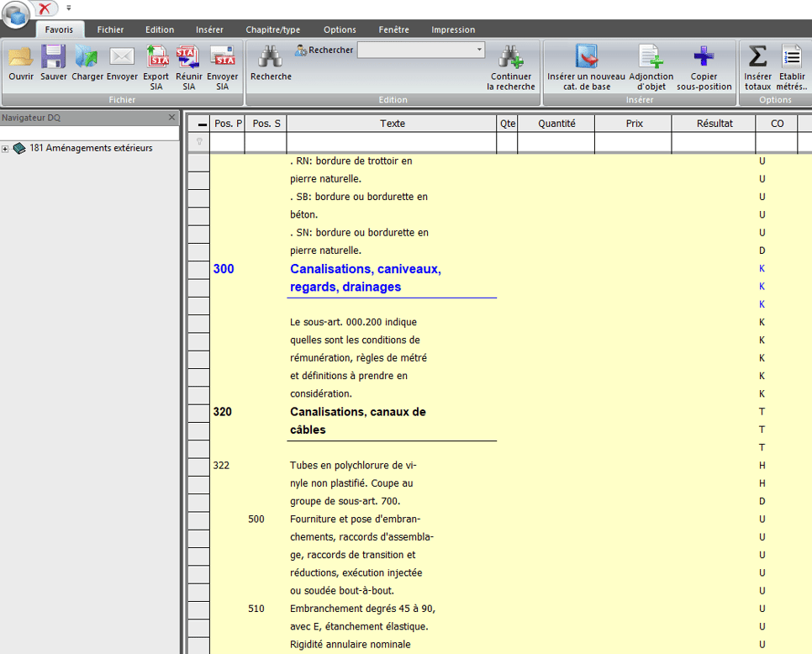Screen dimensions: 812x654
Task: Click Insérer un nouveau cat. de base
Action: pyautogui.click(x=586, y=67)
